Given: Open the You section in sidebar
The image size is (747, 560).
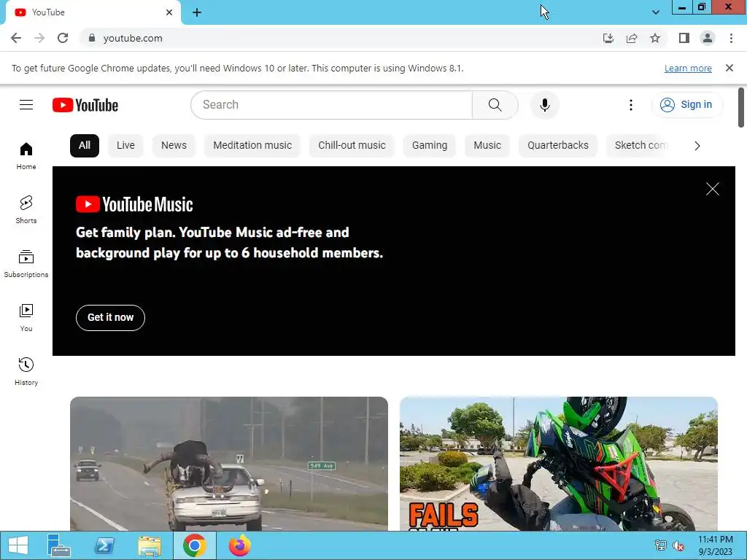Looking at the screenshot, I should coord(26,318).
